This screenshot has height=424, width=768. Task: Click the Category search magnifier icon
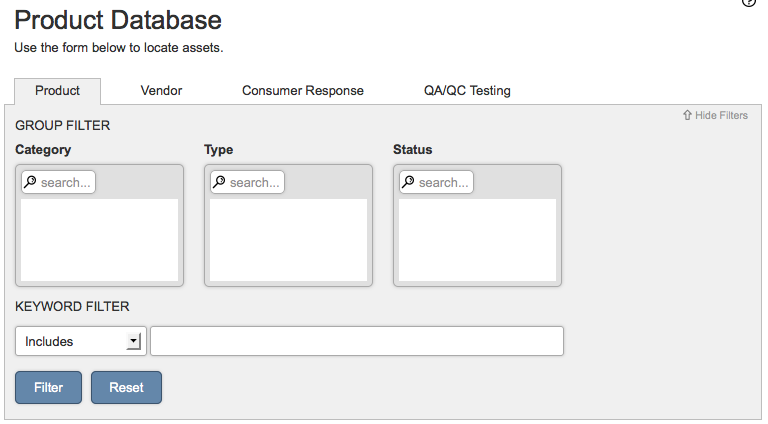pyautogui.click(x=30, y=182)
